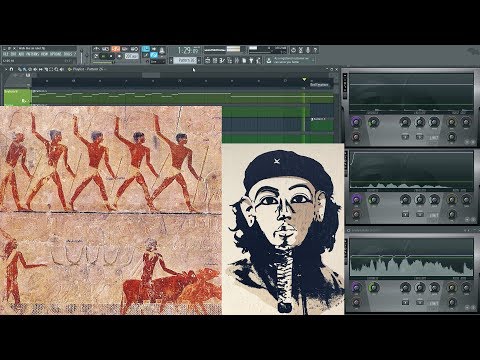Open the piano roll icon
The width and height of the screenshot is (480, 360).
(221, 60)
